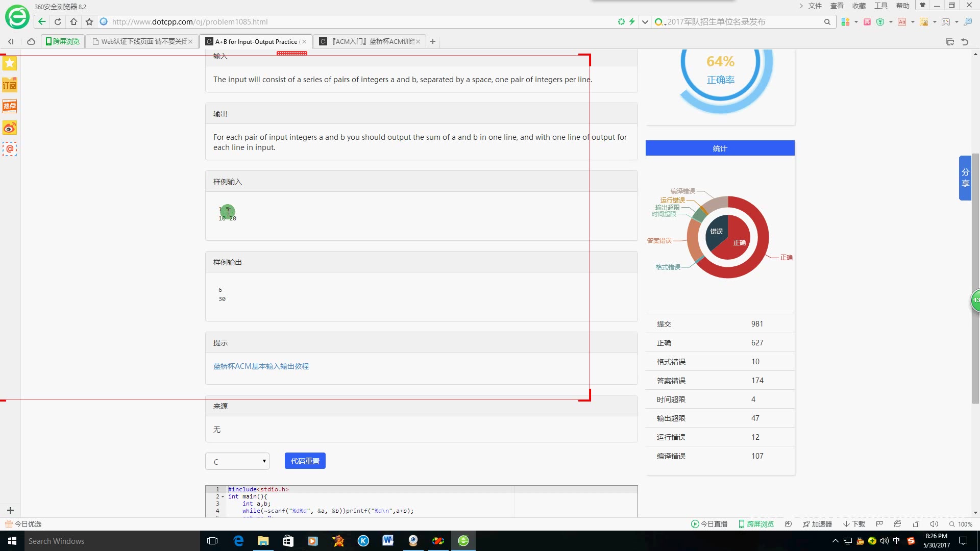Viewport: 980px width, 551px height.
Task: Open the 蓝桥杯ACM基本输入输出教程 link
Action: coord(261,366)
